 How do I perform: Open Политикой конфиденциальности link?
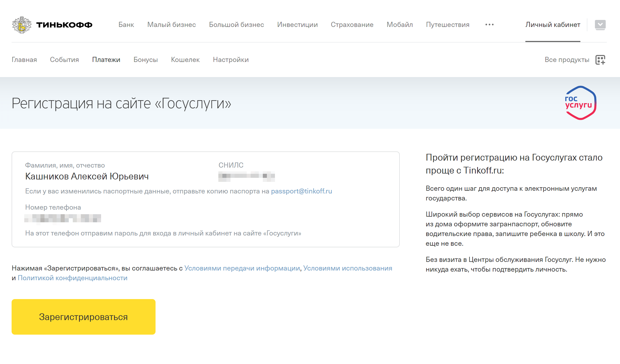73,278
